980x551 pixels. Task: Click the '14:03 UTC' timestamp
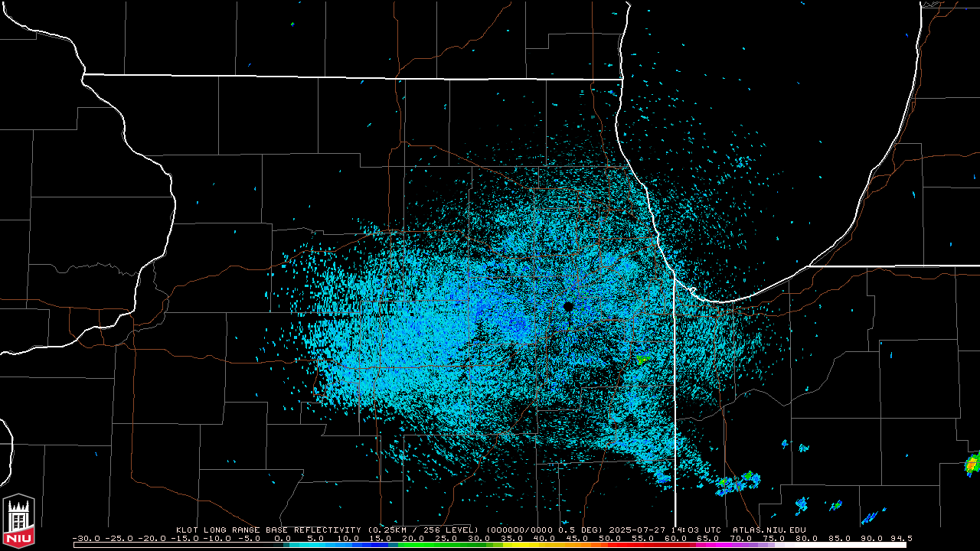pos(696,530)
